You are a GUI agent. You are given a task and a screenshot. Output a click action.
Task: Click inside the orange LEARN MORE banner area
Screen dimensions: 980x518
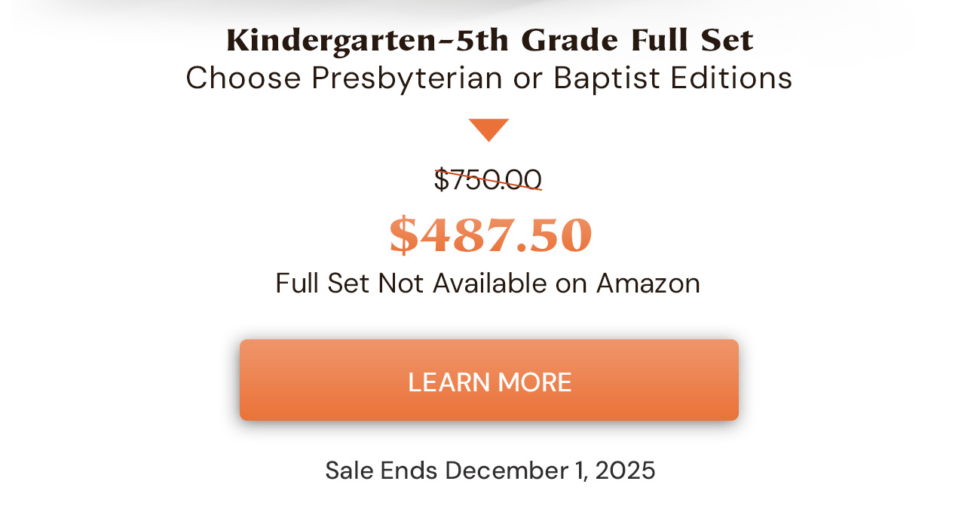tap(488, 379)
